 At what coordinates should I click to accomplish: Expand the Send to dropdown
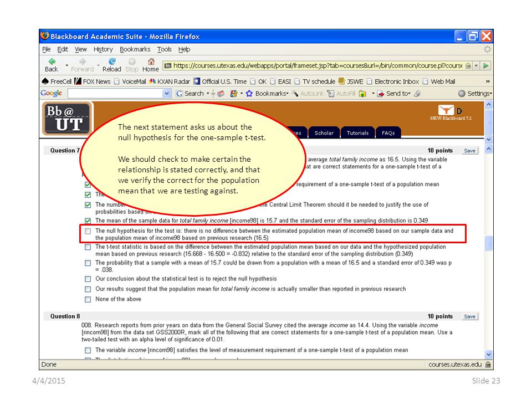(409, 93)
